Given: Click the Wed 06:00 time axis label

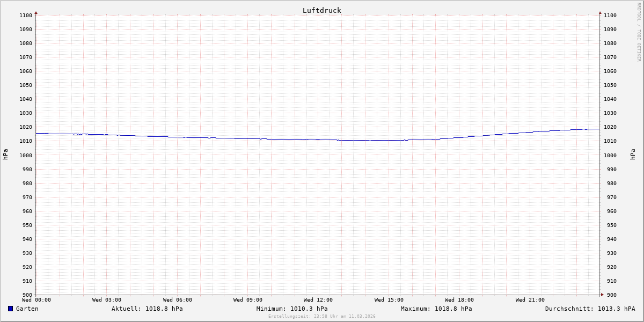Looking at the screenshot, I should pos(178,300).
